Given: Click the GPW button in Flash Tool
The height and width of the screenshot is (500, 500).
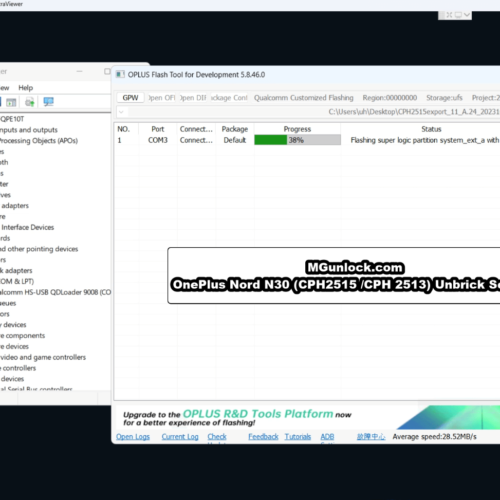Looking at the screenshot, I should pos(130,98).
